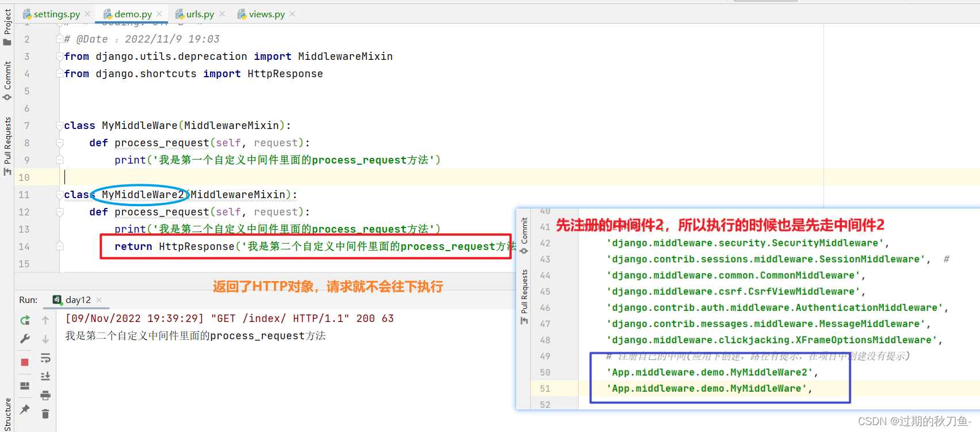Screen dimensions: 980x432
Task: Print the run console output
Action: [45, 395]
